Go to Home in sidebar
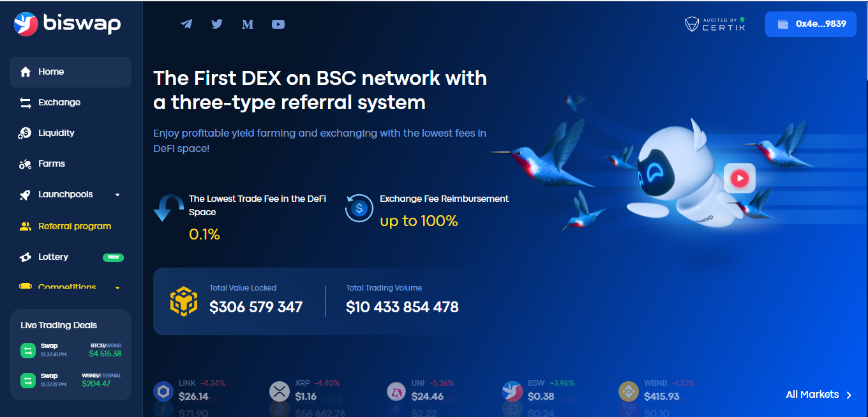Image resolution: width=868 pixels, height=417 pixels. pos(71,72)
